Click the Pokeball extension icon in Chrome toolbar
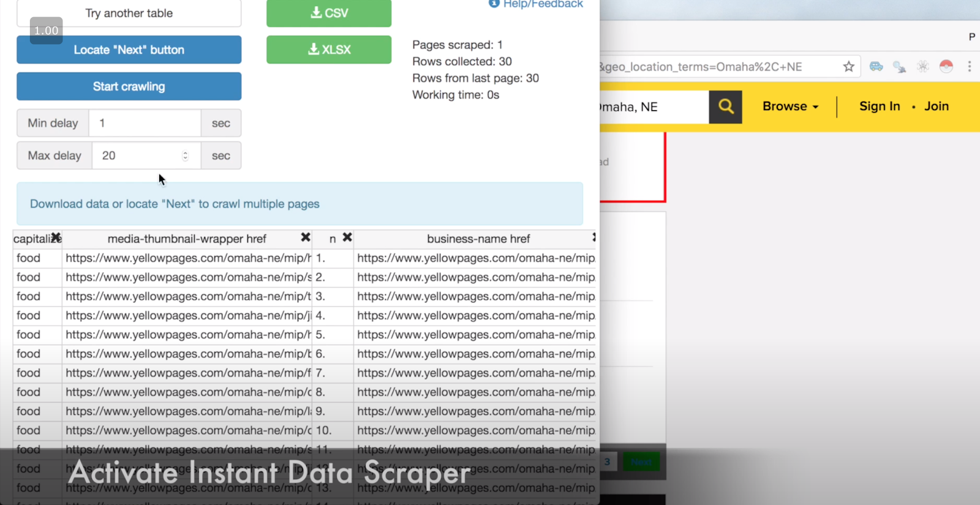Screen dimensions: 980x505 (x=946, y=67)
